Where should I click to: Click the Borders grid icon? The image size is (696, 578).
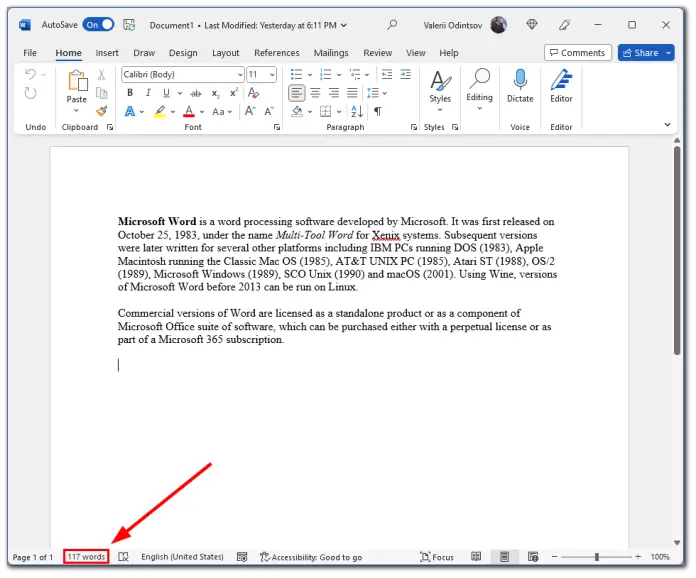click(325, 111)
